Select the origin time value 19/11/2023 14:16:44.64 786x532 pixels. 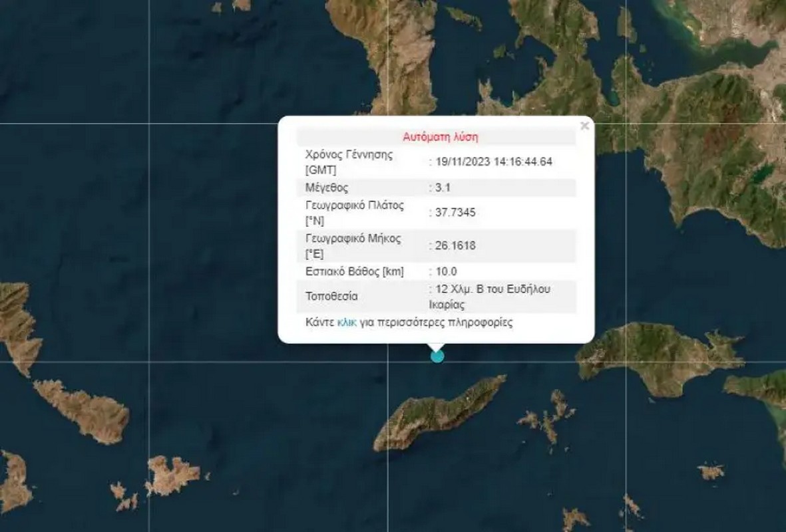[x=492, y=162]
